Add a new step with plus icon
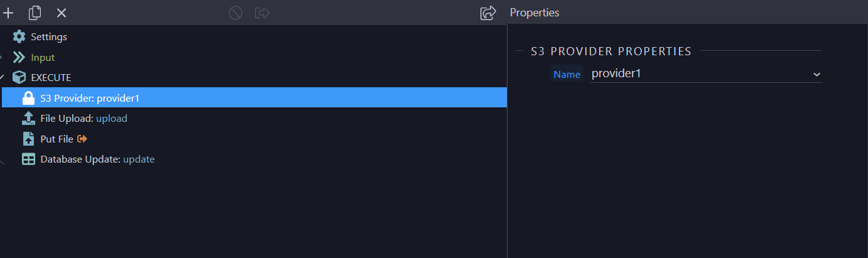Image resolution: width=868 pixels, height=258 pixels. pos(8,13)
